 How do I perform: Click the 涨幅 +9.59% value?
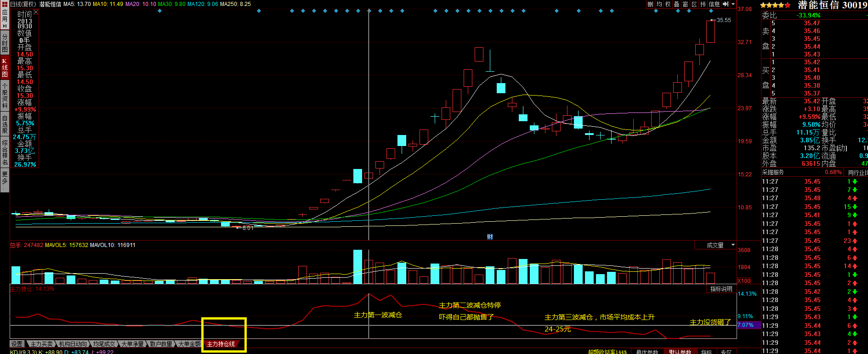click(x=808, y=117)
